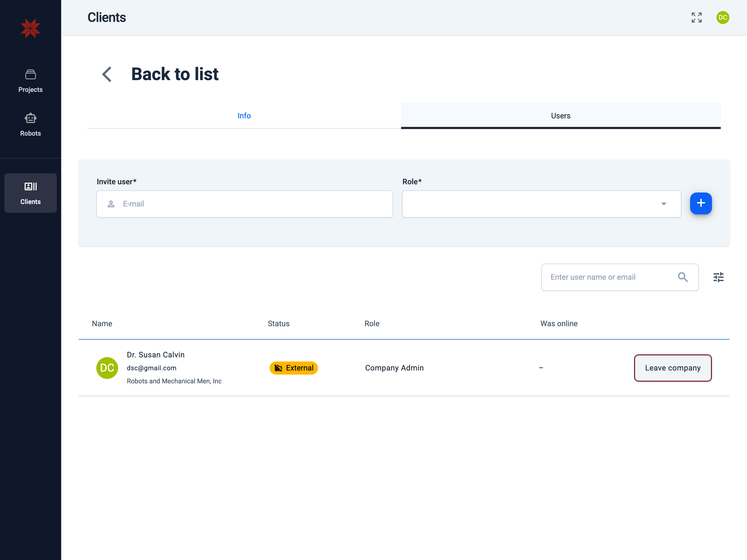This screenshot has height=560, width=747.
Task: Click the External status badge
Action: pos(293,368)
